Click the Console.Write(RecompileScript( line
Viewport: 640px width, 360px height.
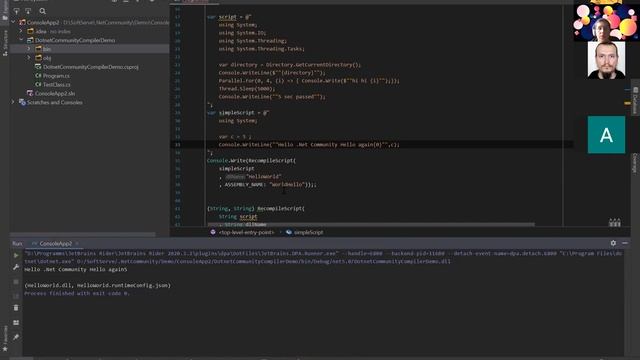[251, 160]
